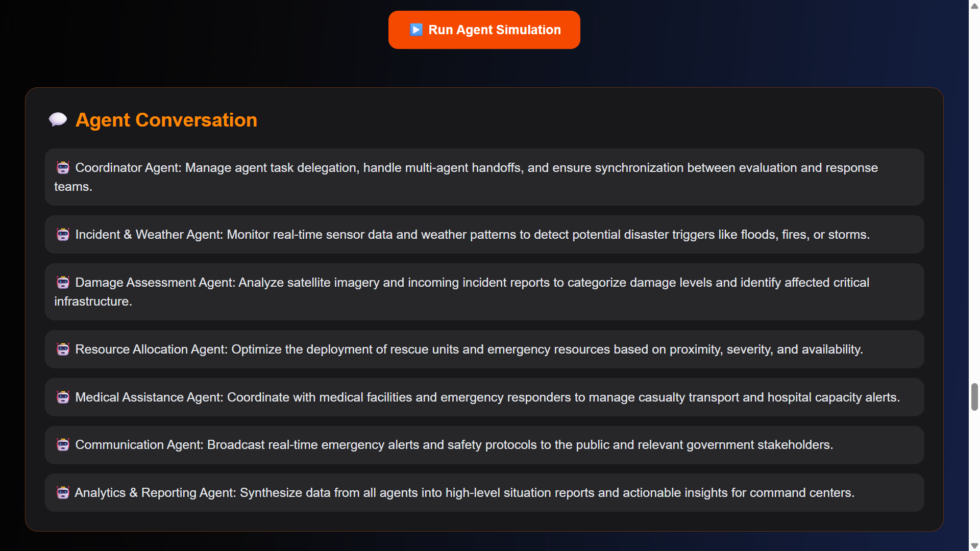Click the robot icon beside Communication Agent
The width and height of the screenshot is (980, 551).
click(63, 445)
